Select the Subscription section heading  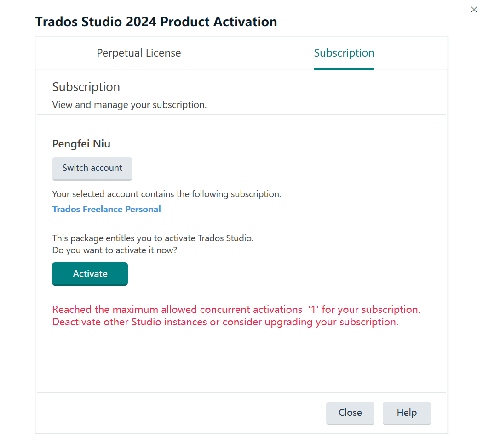[x=86, y=87]
